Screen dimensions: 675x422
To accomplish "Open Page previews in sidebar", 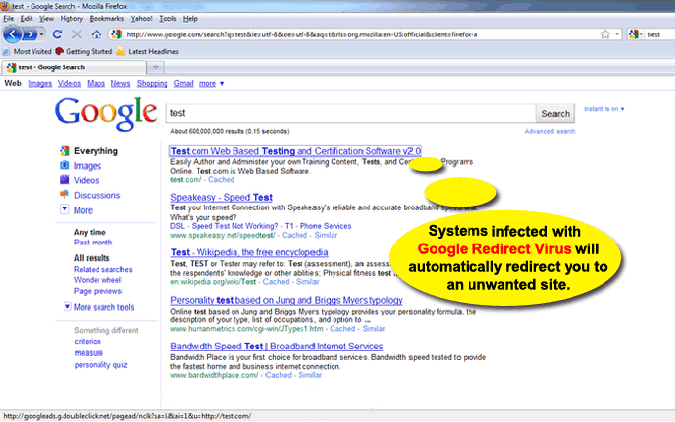I will [98, 291].
